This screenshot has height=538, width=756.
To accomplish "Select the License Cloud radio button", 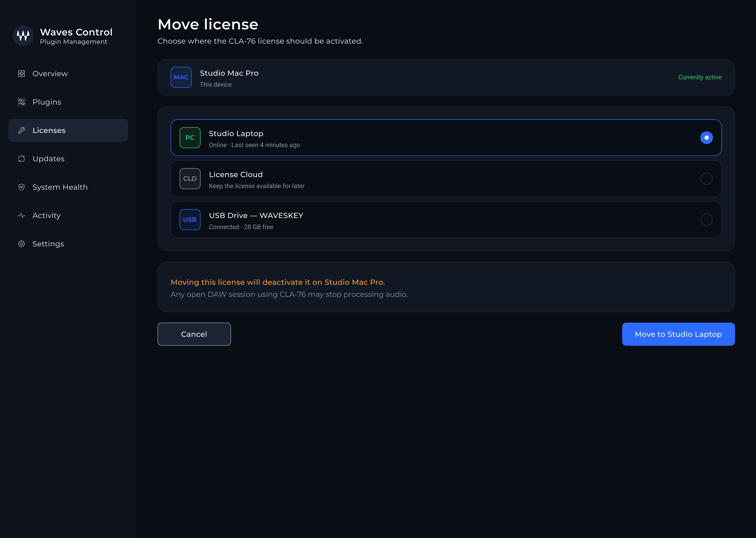I will 706,179.
